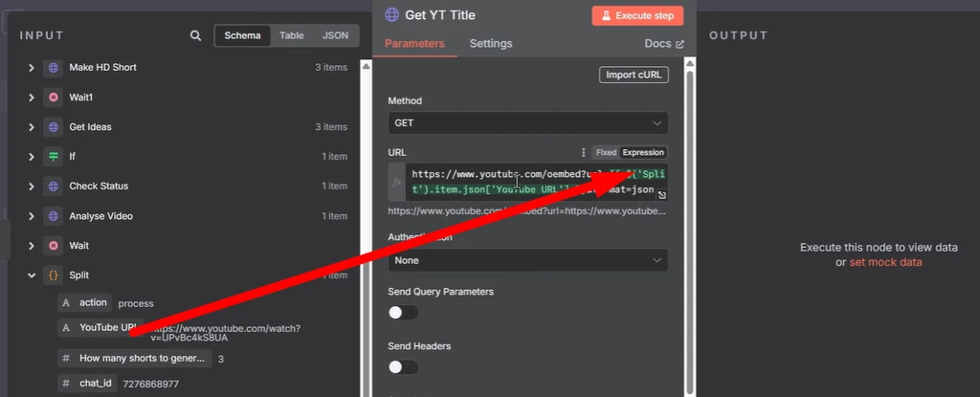
Task: Select the action field pill
Action: [x=85, y=302]
